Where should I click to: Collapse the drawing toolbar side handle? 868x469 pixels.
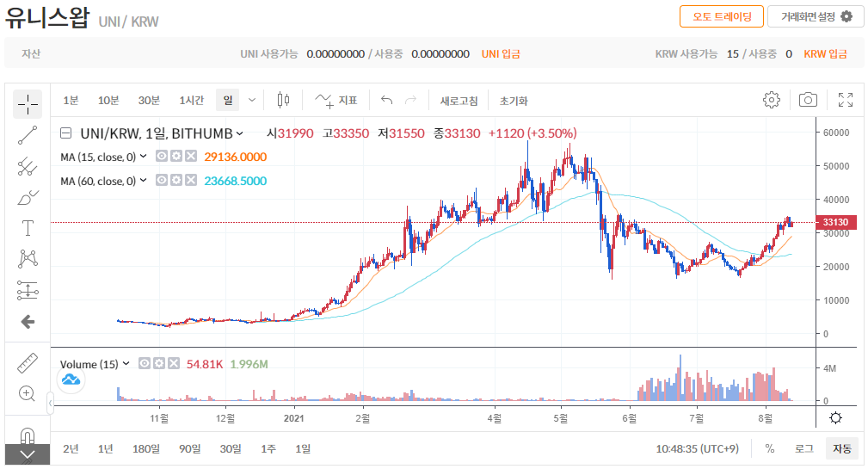pos(51,403)
